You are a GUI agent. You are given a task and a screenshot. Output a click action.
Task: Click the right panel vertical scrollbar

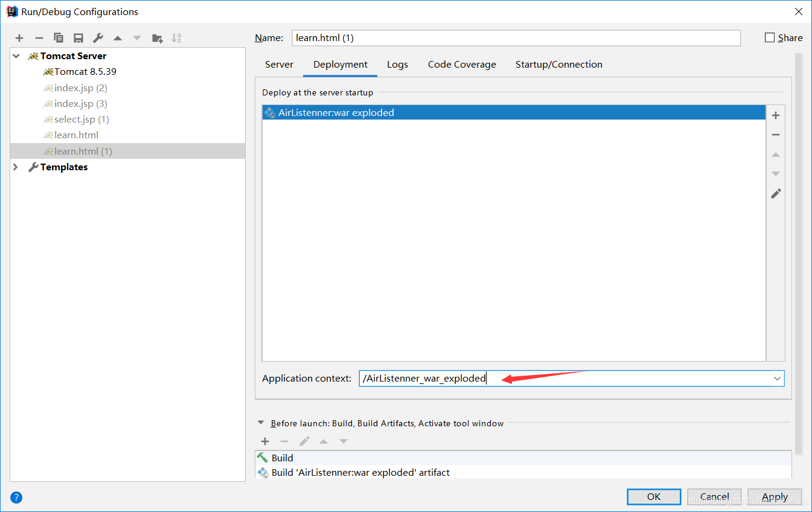tap(799, 254)
